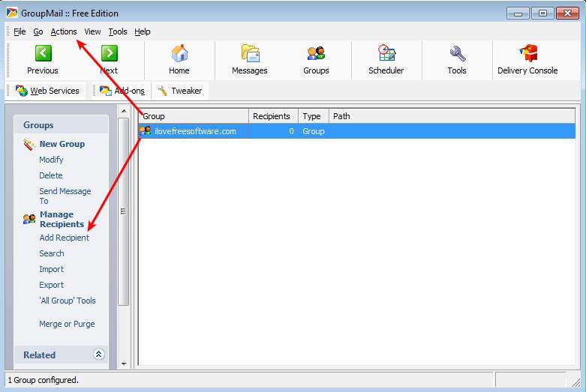Launch the Delivery Console icon
The image size is (586, 392).
528,53
